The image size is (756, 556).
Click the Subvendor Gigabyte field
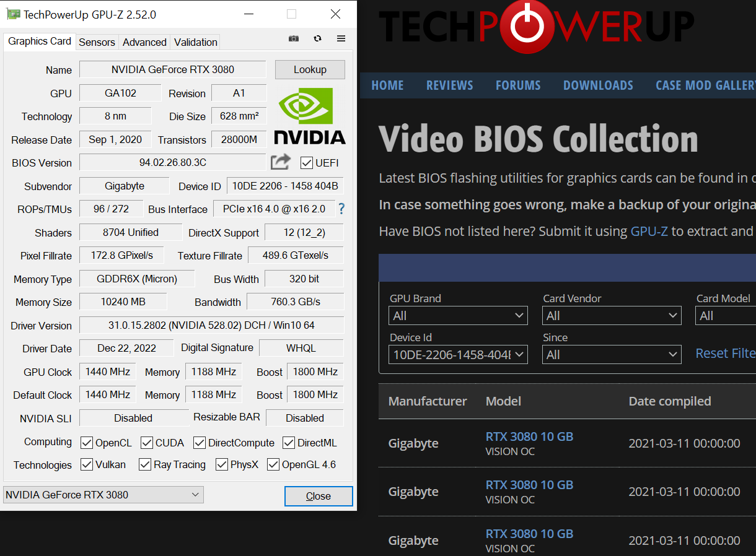pos(124,186)
